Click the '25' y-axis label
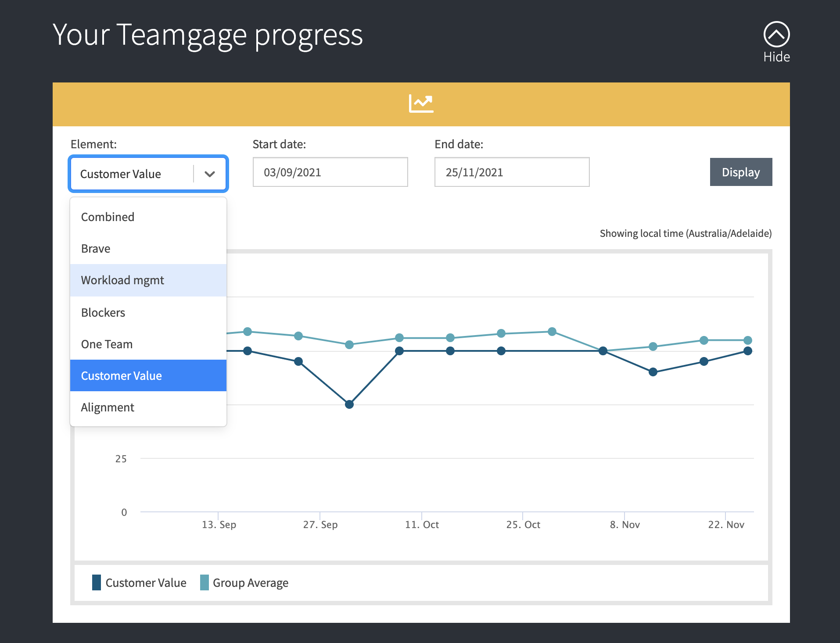840x643 pixels. point(121,459)
